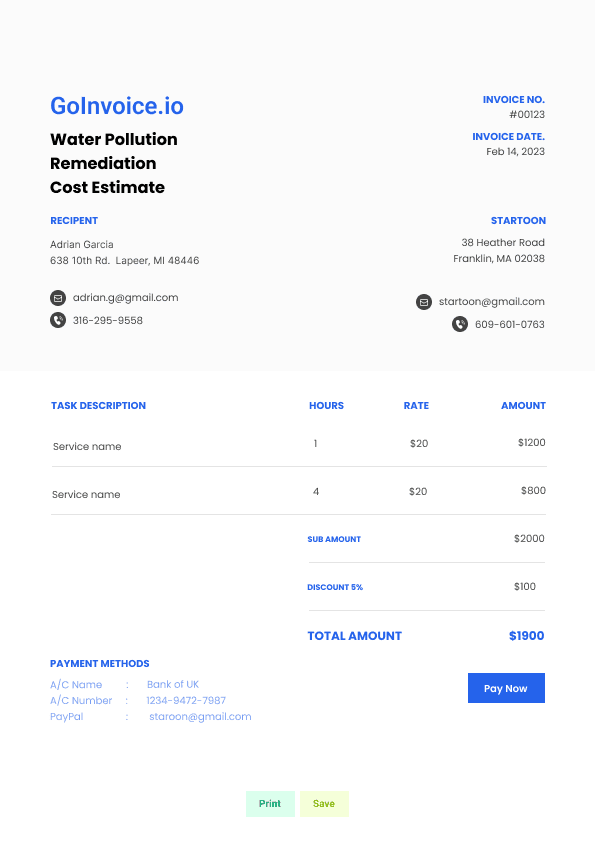This screenshot has height=842, width=595.
Task: Click the startoon@gmail.com contact email
Action: pos(491,302)
